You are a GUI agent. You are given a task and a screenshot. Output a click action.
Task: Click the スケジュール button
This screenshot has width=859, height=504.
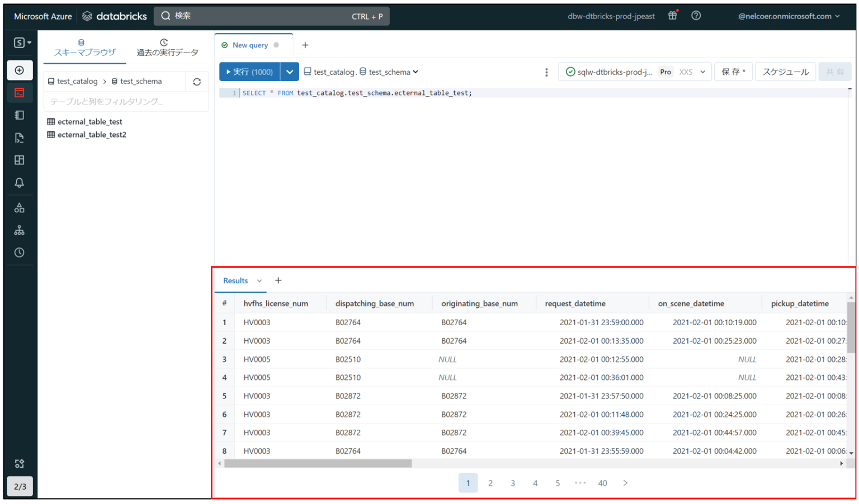(785, 72)
